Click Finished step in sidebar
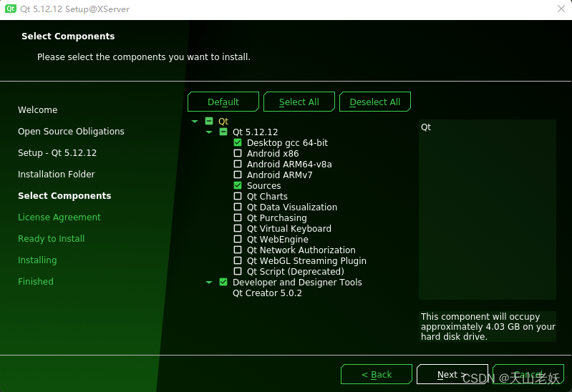This screenshot has height=392, width=572. click(35, 281)
